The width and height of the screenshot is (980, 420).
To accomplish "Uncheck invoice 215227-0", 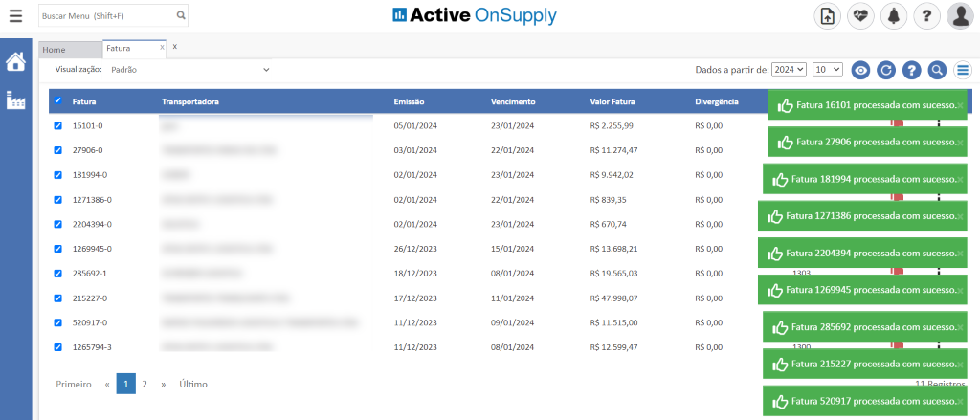I will pyautogui.click(x=58, y=298).
